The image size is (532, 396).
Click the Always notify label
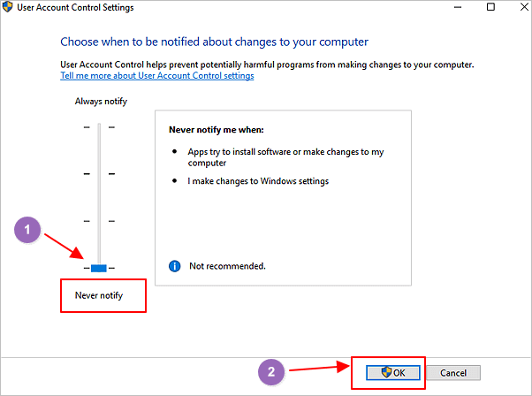pos(100,102)
